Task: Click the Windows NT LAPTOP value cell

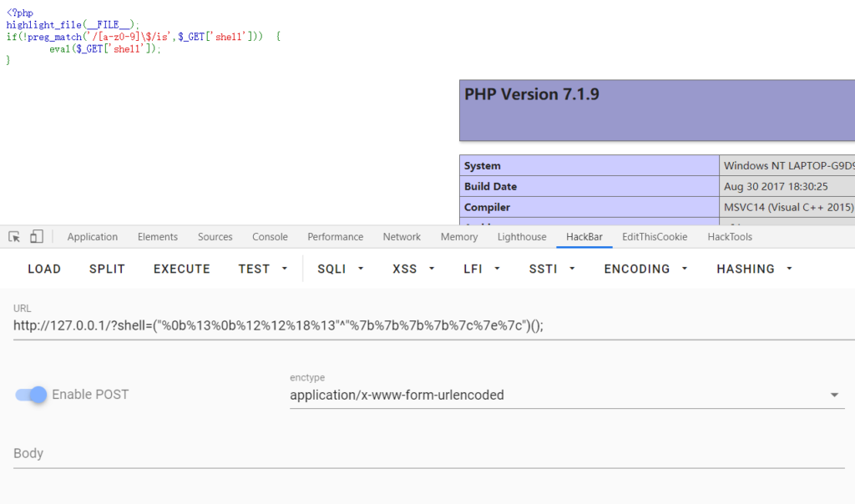Action: pos(788,166)
